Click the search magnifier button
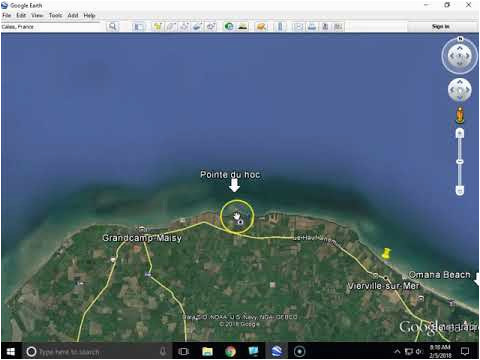This screenshot has height=360, width=480. tap(113, 27)
